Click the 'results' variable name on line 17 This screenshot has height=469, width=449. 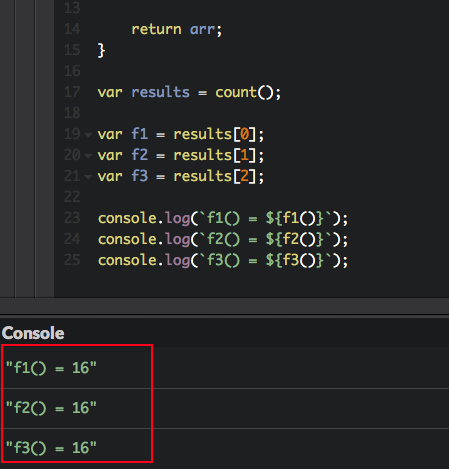coord(160,92)
